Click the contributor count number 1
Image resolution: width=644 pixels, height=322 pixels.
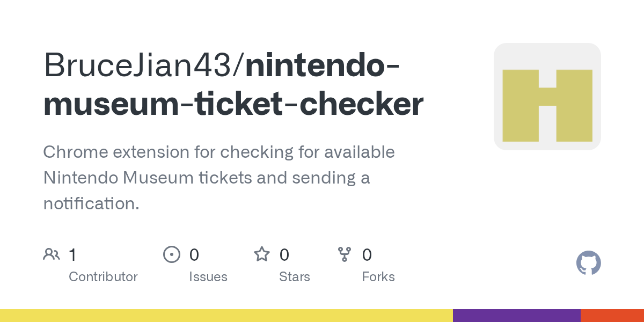tap(73, 255)
